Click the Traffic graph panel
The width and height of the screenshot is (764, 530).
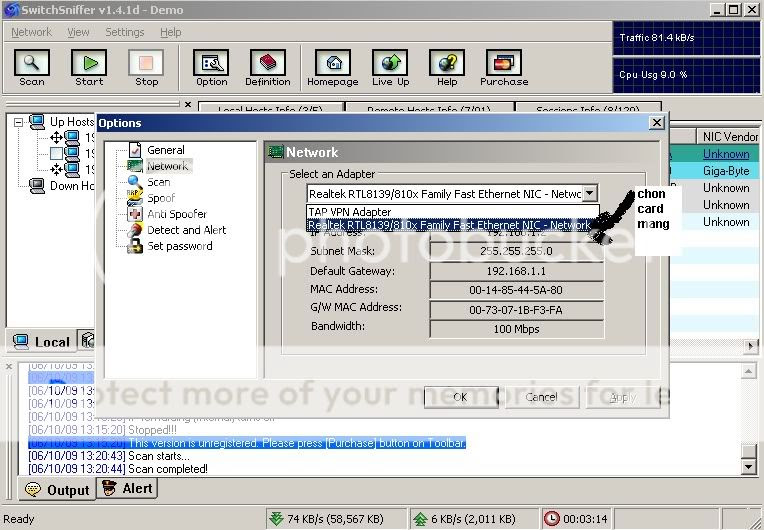686,38
